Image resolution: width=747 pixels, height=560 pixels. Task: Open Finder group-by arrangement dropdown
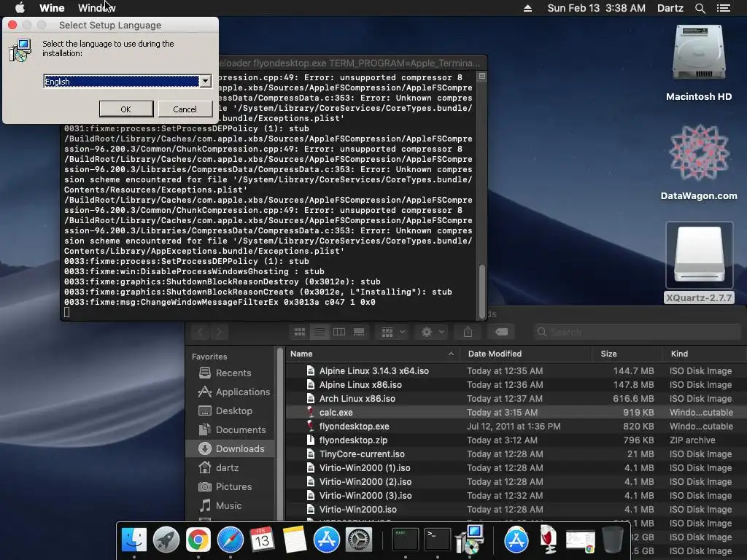click(x=393, y=332)
